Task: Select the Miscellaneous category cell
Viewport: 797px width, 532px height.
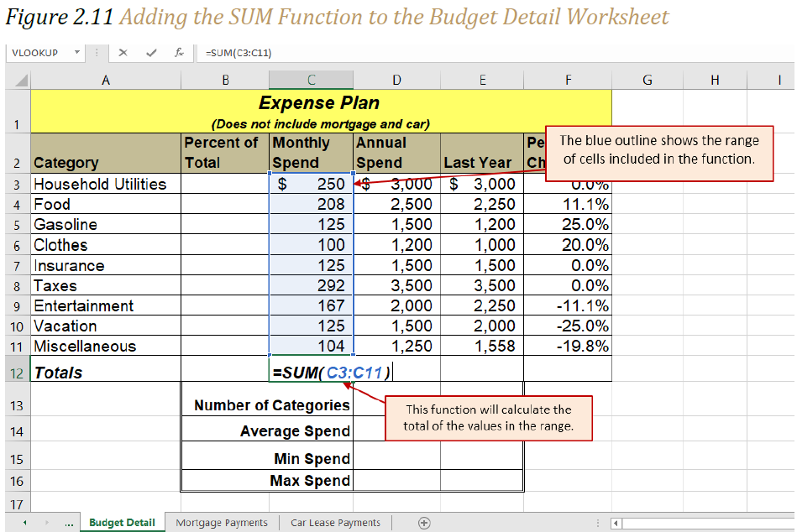Action: (106, 347)
